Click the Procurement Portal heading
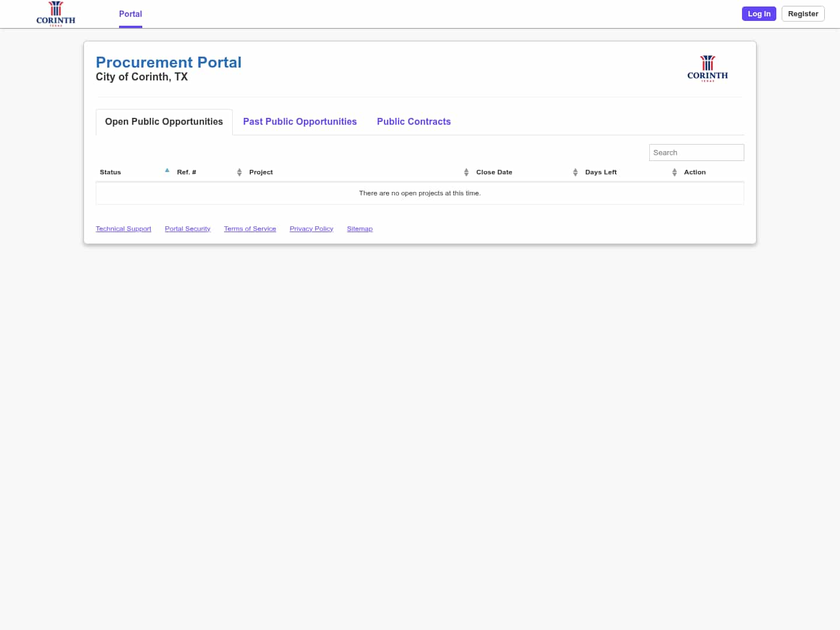 (169, 62)
